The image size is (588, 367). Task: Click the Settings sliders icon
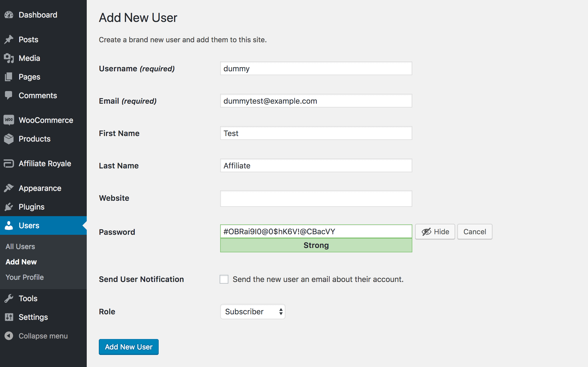coord(9,317)
